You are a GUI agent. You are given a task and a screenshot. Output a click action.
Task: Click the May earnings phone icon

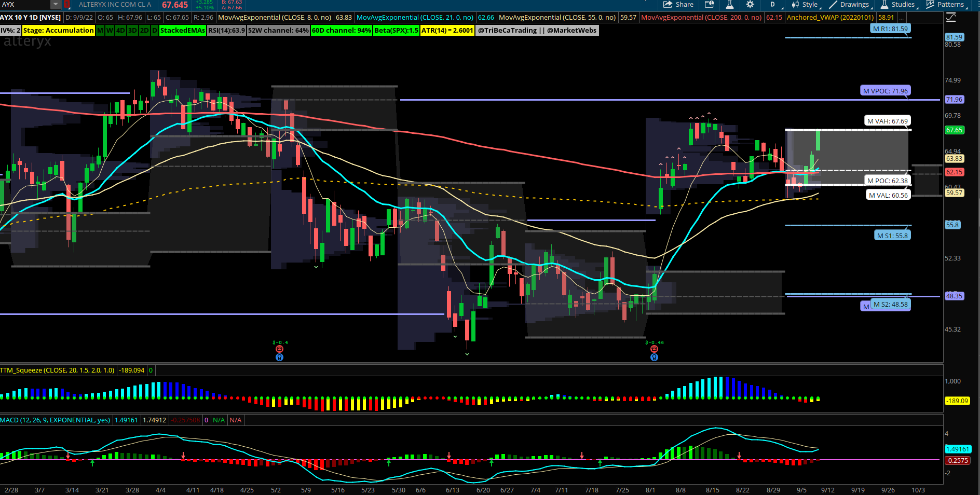coord(279,349)
